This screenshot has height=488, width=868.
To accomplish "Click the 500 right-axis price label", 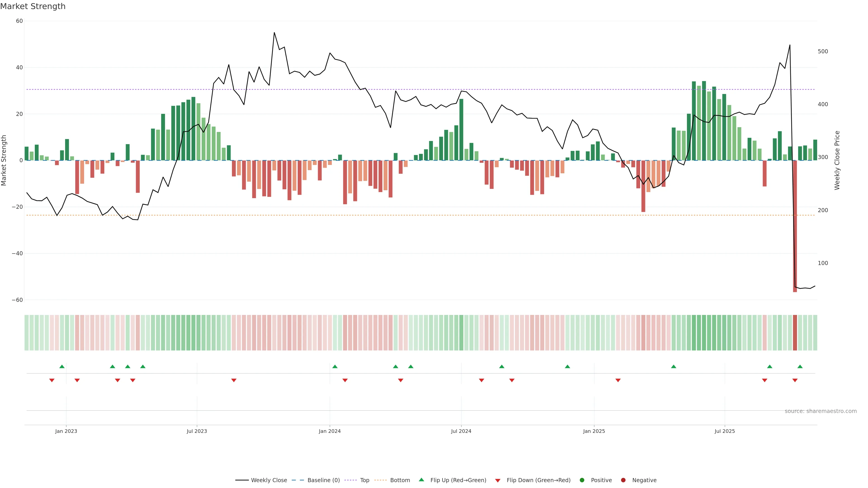I will (x=823, y=52).
